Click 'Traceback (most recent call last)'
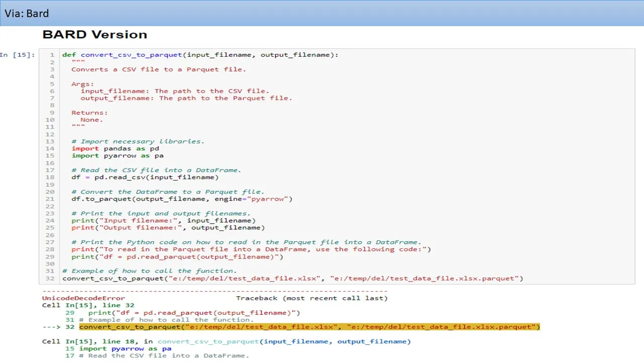 [312, 298]
